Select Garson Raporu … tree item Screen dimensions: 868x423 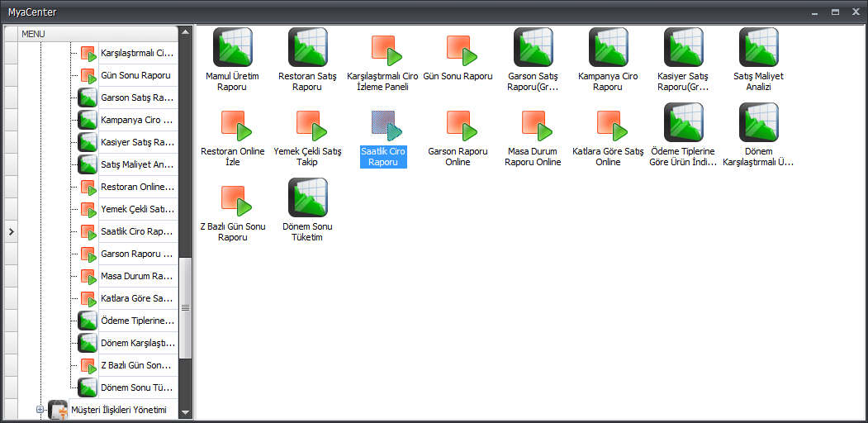click(138, 254)
